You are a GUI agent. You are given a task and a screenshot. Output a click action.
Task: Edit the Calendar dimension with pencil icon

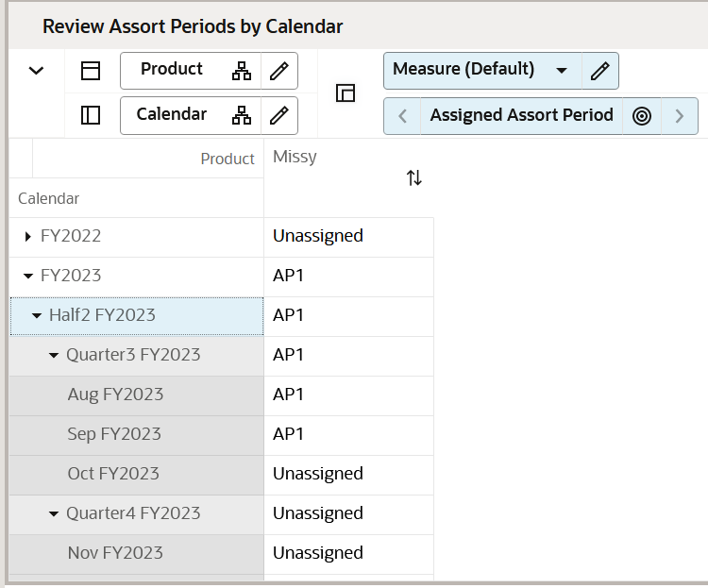tap(278, 115)
